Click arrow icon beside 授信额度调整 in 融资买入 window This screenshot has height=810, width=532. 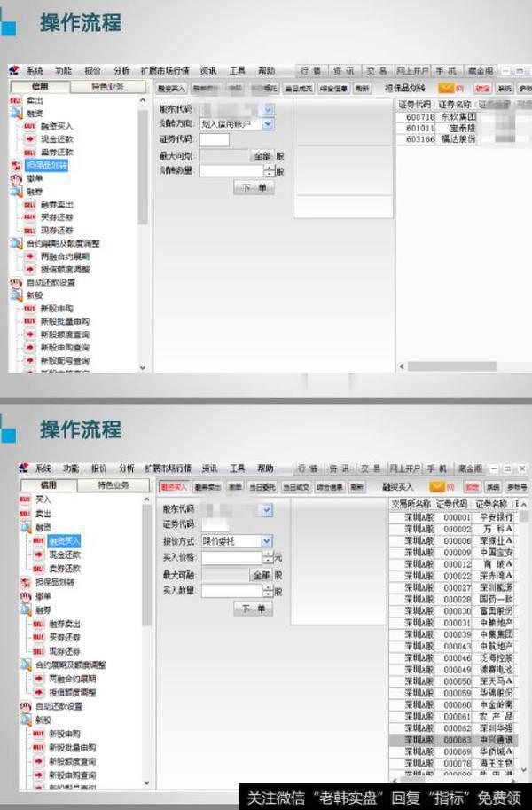pos(38,692)
